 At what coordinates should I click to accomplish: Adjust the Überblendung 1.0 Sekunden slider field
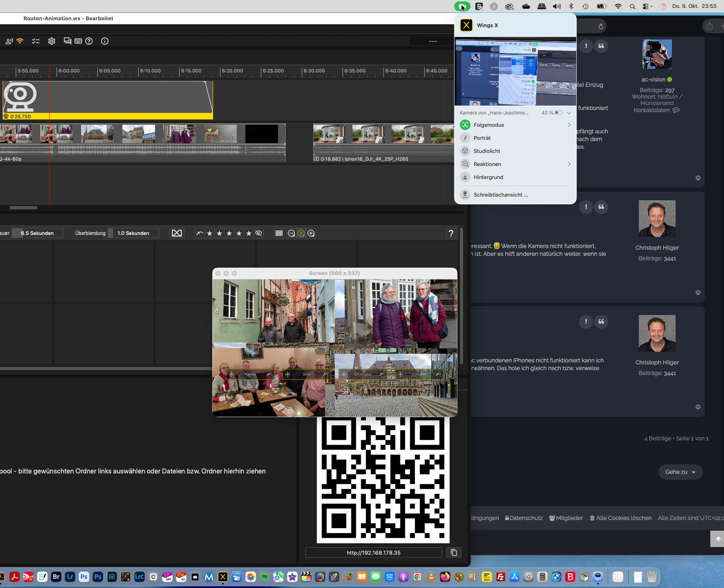tap(133, 233)
